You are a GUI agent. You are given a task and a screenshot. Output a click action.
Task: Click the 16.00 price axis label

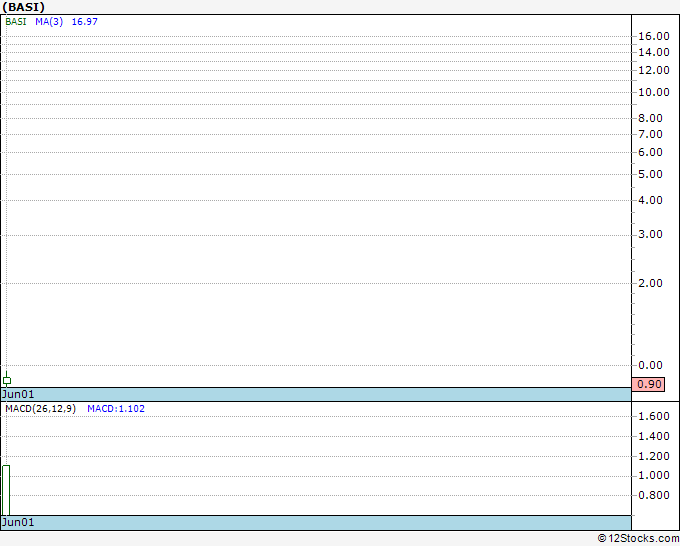point(654,36)
